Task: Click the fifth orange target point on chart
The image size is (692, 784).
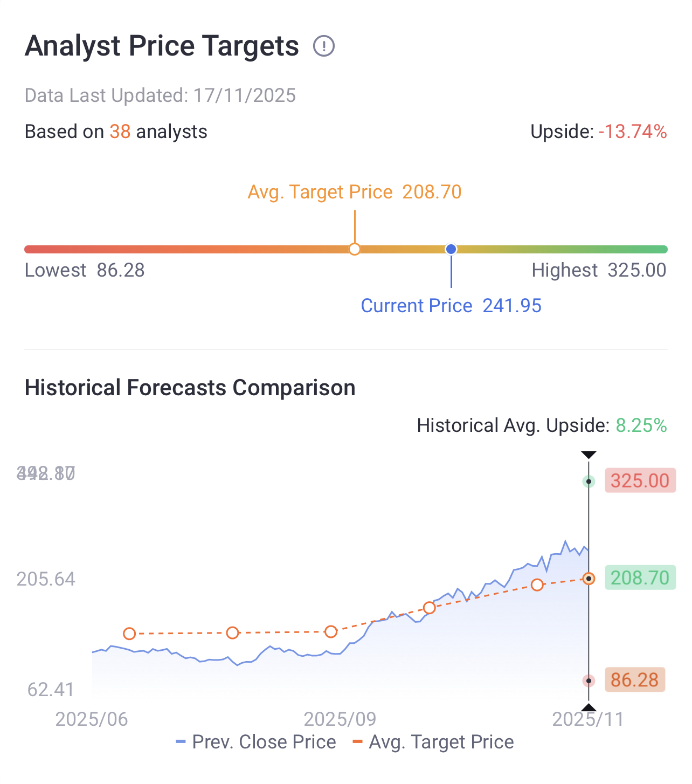Action: tap(537, 585)
